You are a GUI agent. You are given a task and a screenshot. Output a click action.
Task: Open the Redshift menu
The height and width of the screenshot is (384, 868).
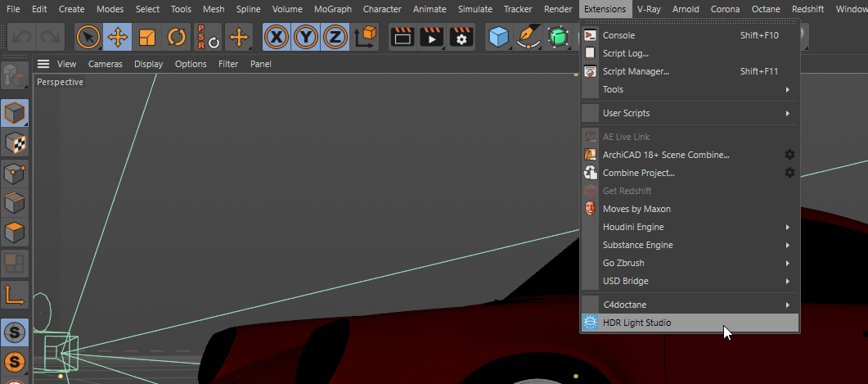pos(807,9)
